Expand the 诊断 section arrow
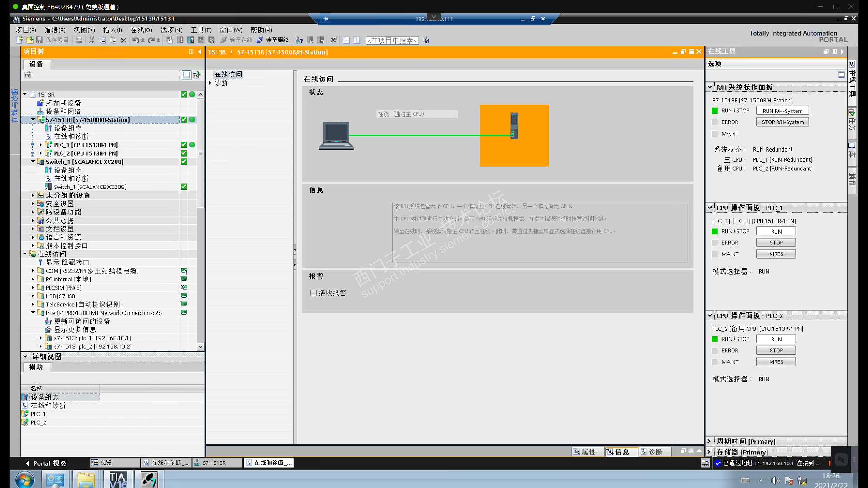This screenshot has height=488, width=868. 210,83
